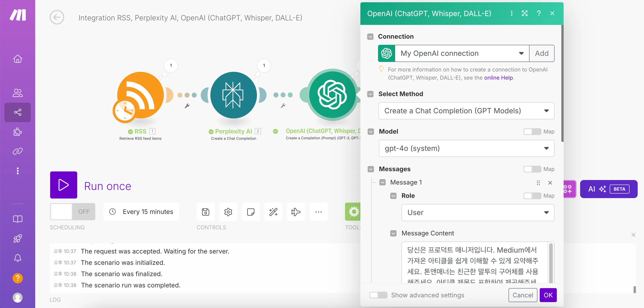
Task: Close the log panel with its X
Action: coord(633,235)
